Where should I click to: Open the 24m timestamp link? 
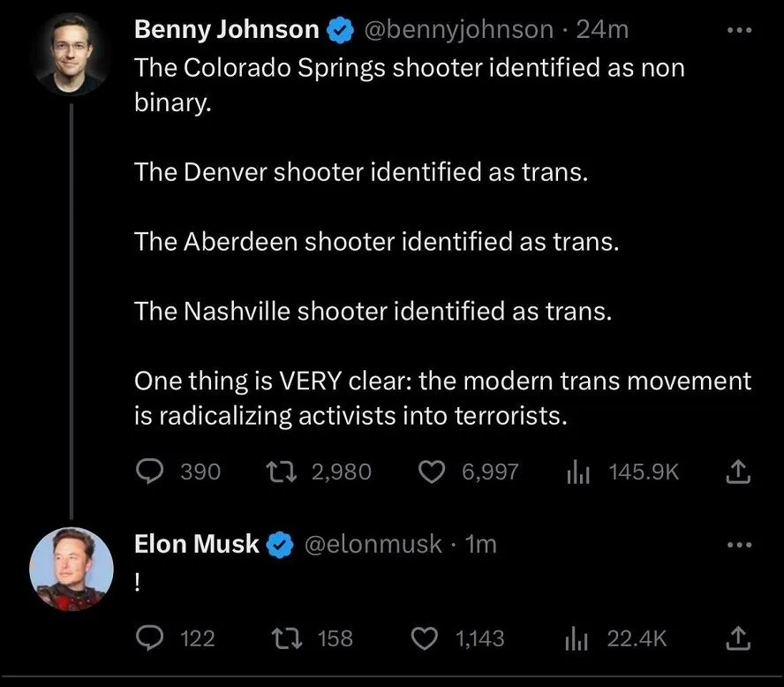tap(602, 30)
